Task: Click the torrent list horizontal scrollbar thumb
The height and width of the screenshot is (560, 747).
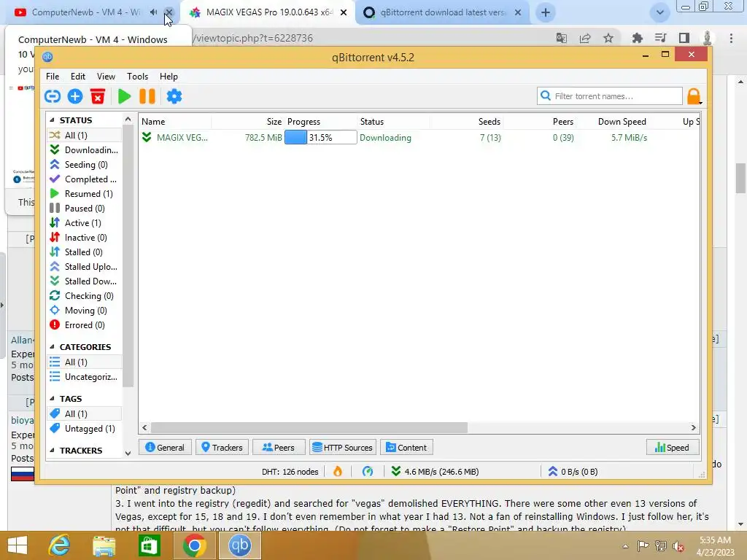Action: [309, 427]
